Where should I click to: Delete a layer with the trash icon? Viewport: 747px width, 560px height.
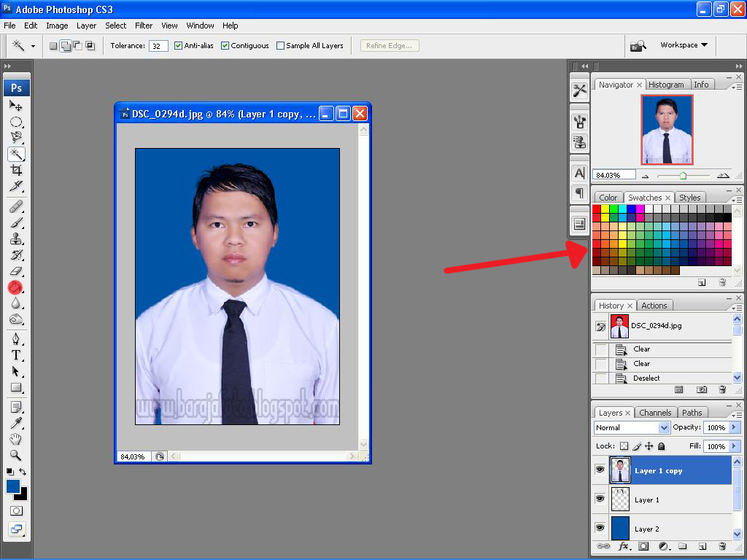pos(722,546)
